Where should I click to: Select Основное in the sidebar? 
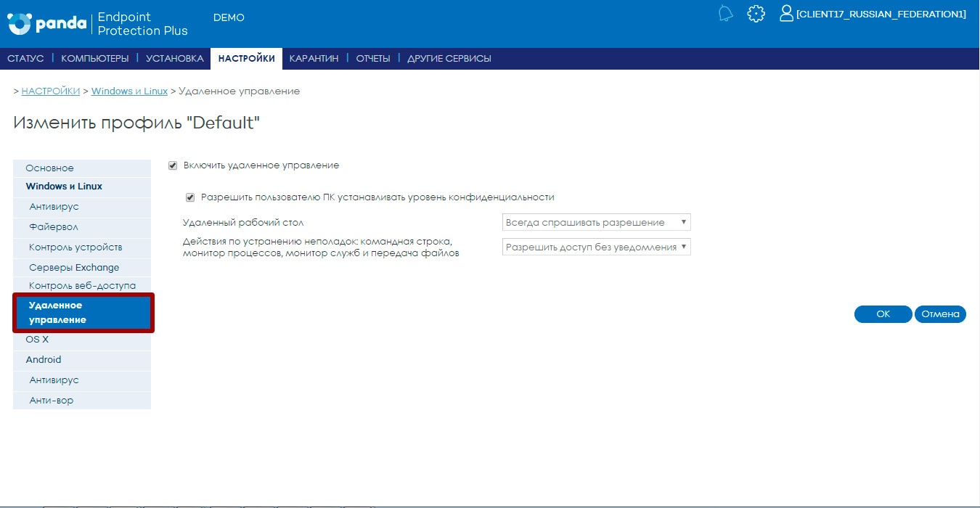[x=82, y=168]
